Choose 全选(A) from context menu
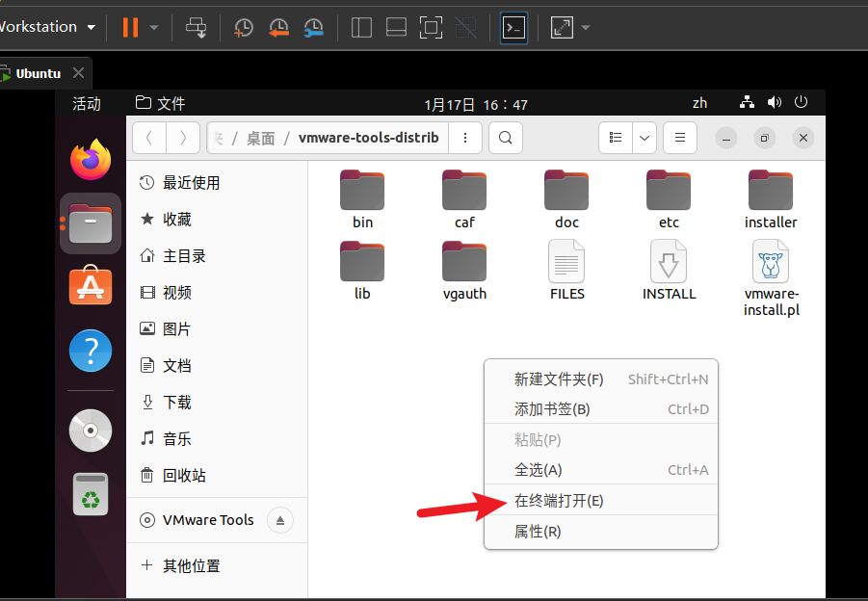This screenshot has width=868, height=601. 601,470
